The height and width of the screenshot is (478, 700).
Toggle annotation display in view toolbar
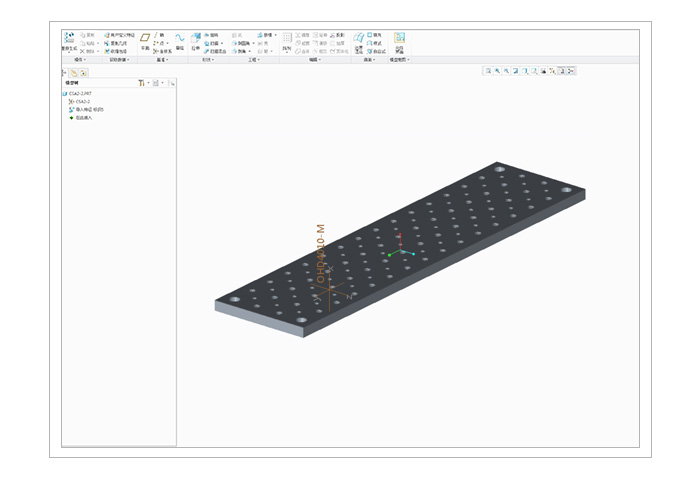pos(560,71)
